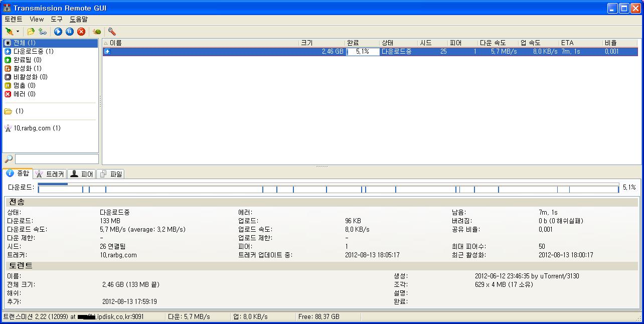Viewport: 644px width, 324px height.
Task: Click the 다운로드중 status cell in torrent row
Action: click(x=396, y=51)
